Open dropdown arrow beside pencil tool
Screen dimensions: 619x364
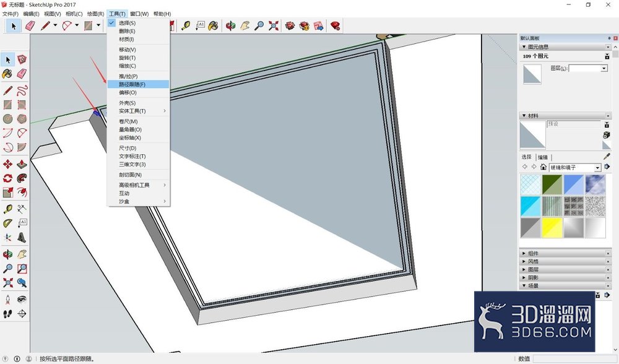point(55,25)
